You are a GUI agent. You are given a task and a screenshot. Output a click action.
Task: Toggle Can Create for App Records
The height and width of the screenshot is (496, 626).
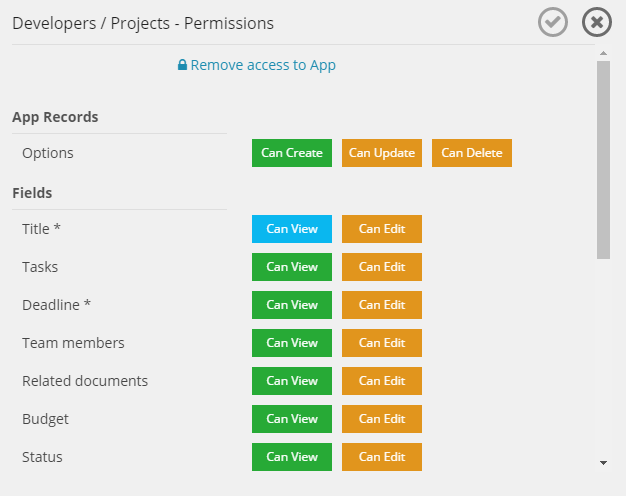click(291, 153)
